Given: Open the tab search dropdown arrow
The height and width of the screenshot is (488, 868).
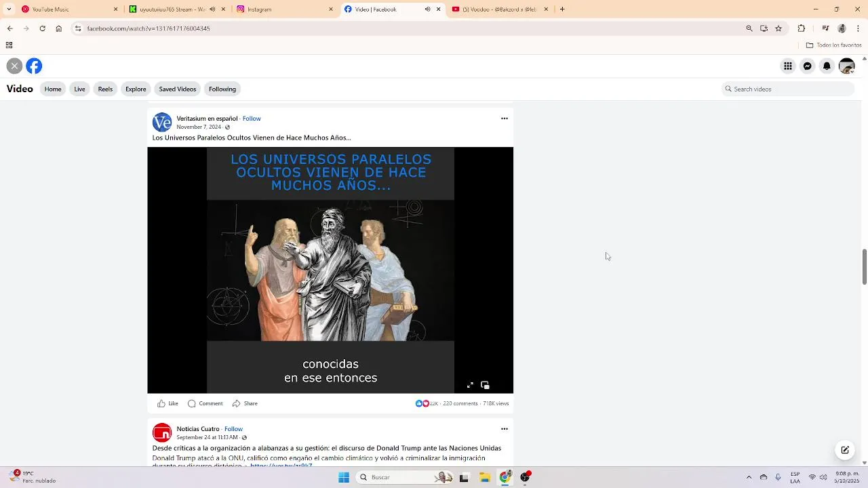Looking at the screenshot, I should (x=9, y=9).
